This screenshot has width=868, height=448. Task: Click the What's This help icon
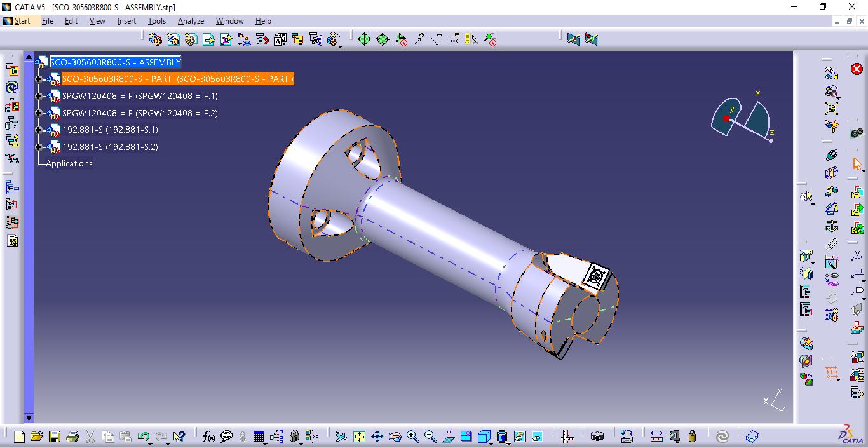179,437
